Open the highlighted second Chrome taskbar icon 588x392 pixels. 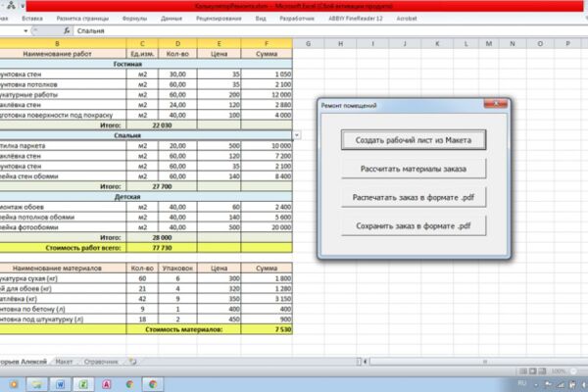click(x=153, y=384)
